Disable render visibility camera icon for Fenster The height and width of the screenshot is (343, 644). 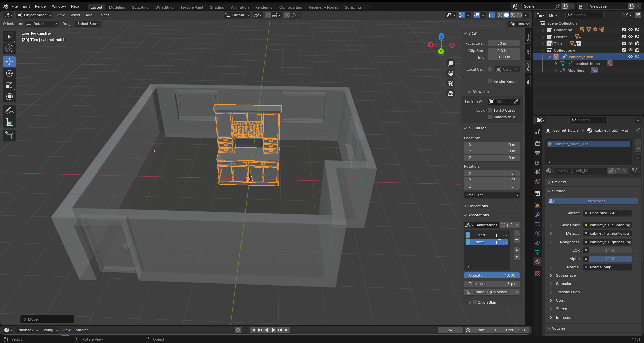pyautogui.click(x=637, y=37)
